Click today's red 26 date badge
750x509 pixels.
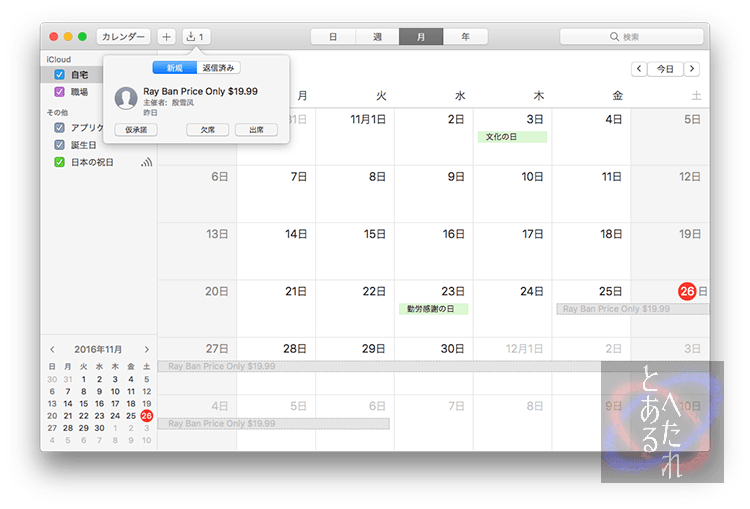click(x=687, y=291)
